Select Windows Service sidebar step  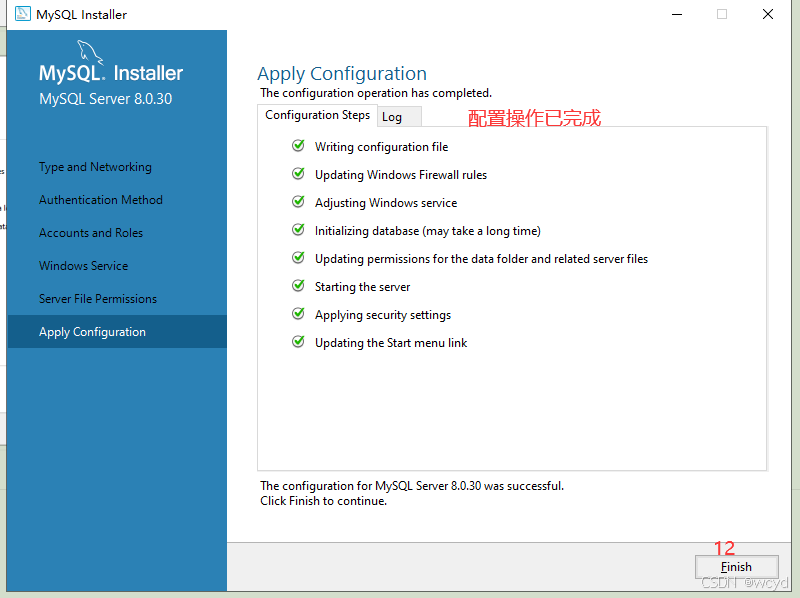83,266
